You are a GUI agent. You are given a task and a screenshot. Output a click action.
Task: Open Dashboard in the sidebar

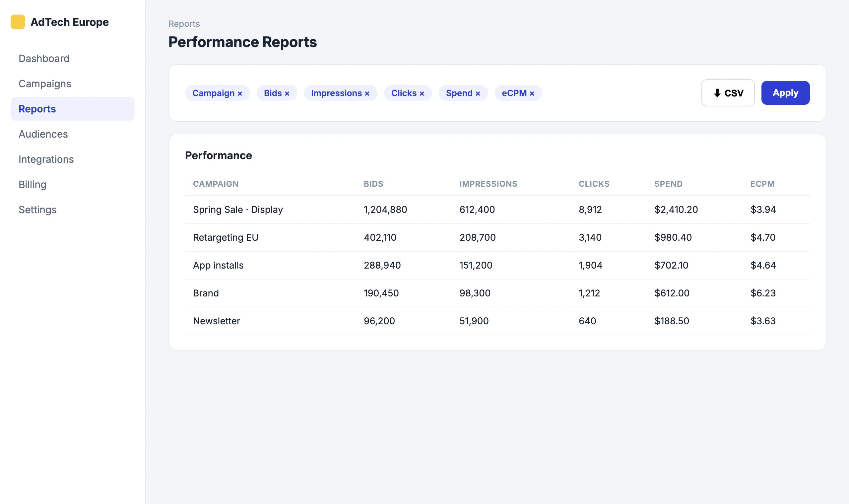coord(72,58)
